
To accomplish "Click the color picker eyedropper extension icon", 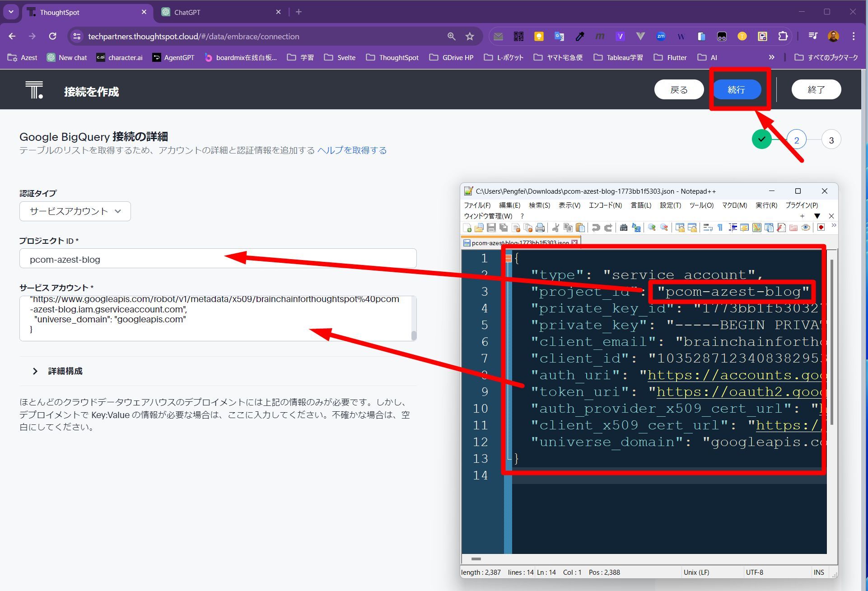I will click(580, 36).
